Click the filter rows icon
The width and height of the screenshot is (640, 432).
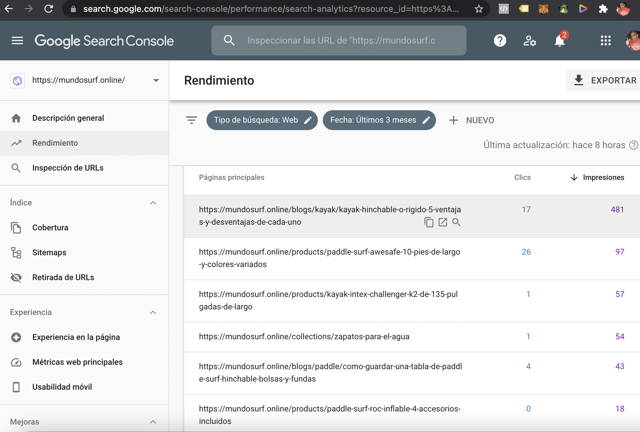pyautogui.click(x=191, y=120)
